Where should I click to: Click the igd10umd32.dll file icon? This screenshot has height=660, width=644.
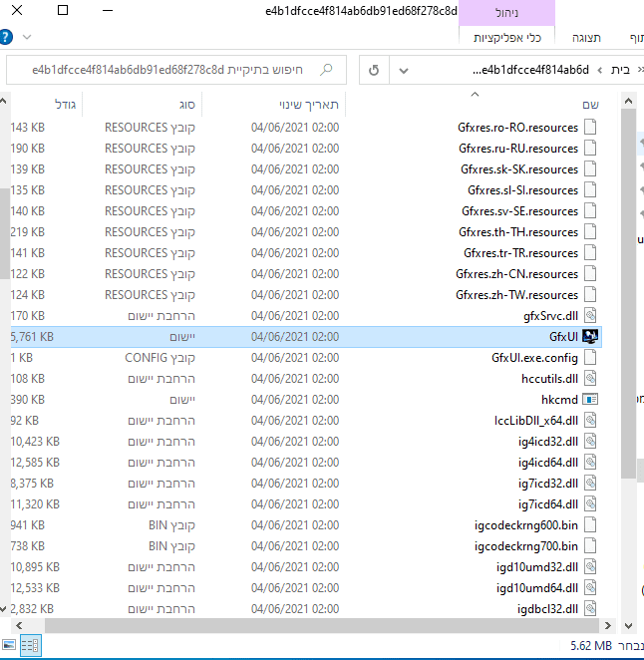pos(590,567)
